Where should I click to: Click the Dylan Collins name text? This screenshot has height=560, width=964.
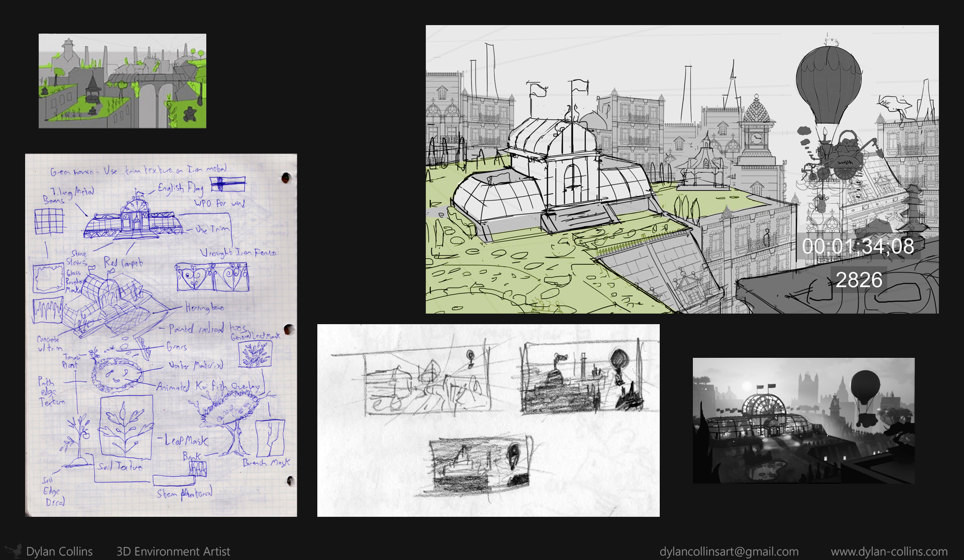[59, 551]
